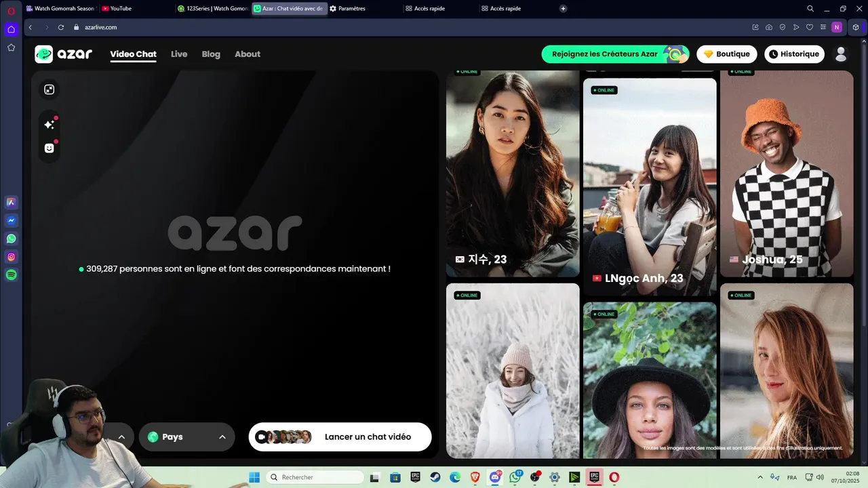Screen dimensions: 868x488
Task: Open the extensions cube icon
Action: click(856, 27)
